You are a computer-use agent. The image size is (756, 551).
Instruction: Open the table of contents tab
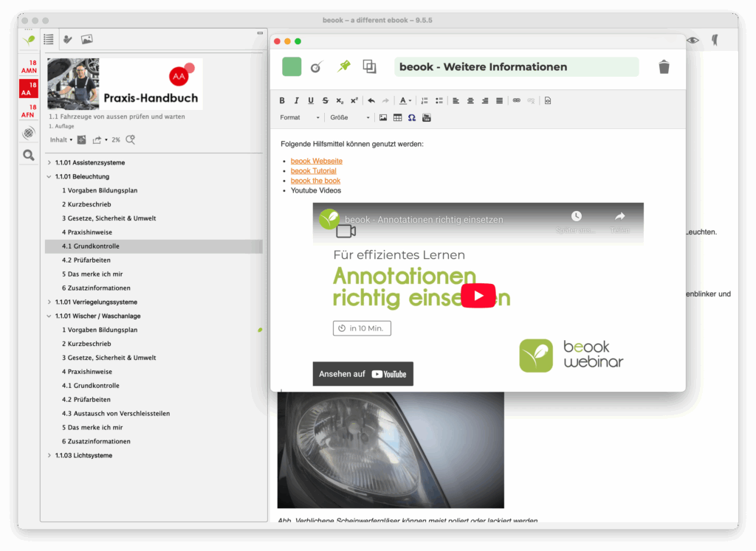pos(49,40)
